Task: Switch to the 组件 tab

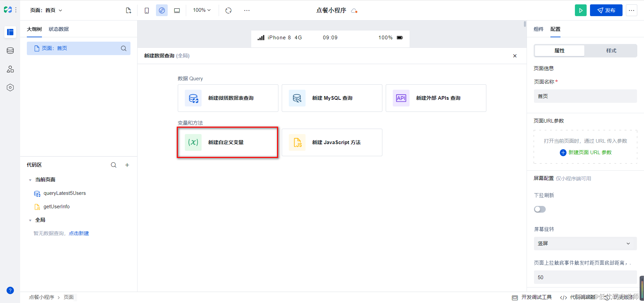Action: (x=539, y=29)
